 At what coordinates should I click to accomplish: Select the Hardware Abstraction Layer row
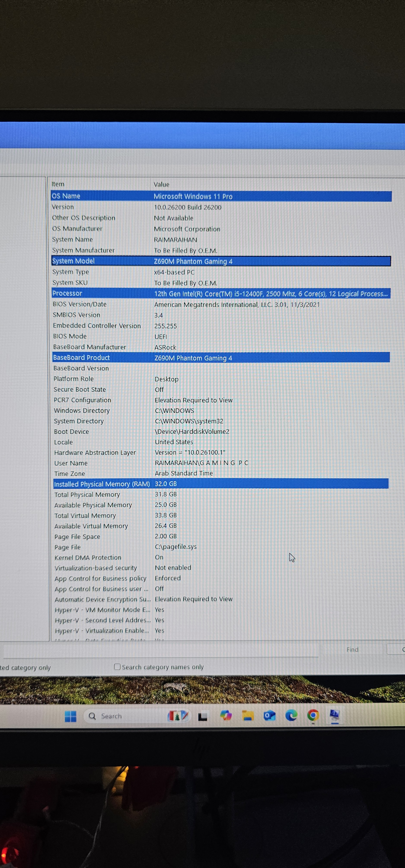221,452
